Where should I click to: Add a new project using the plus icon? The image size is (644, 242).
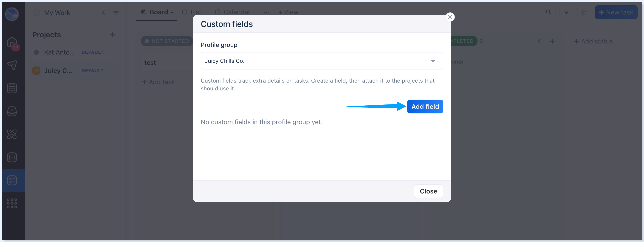[x=113, y=35]
